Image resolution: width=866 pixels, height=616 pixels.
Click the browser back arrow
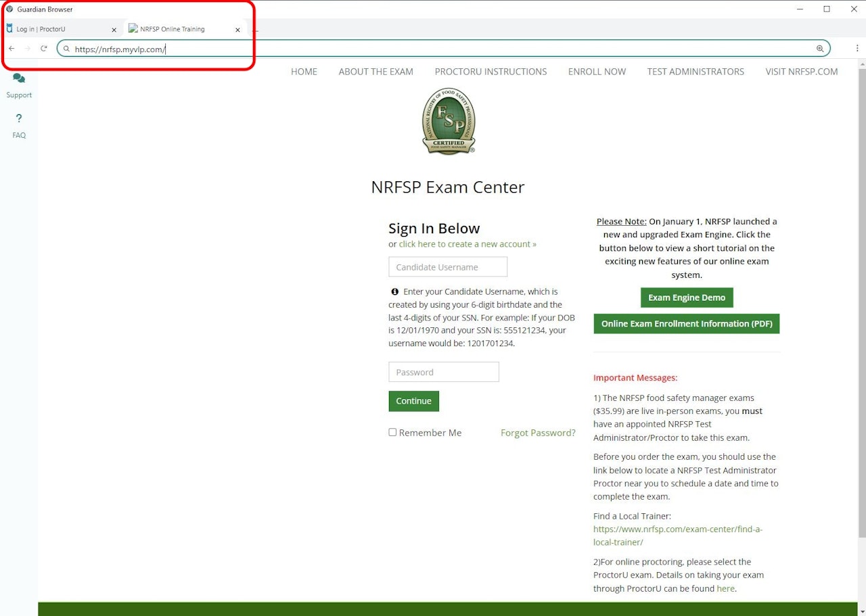12,49
